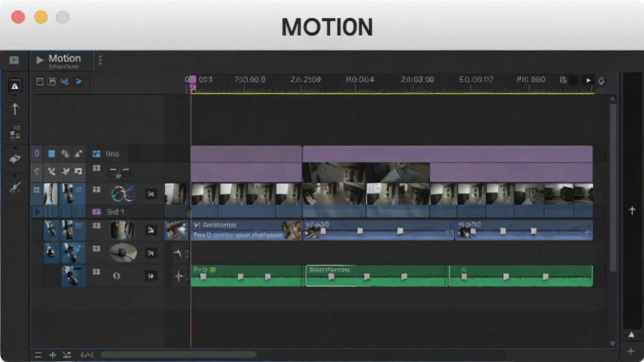
Task: Click the plus-arrow icon in the bottom bar
Action: (53, 355)
